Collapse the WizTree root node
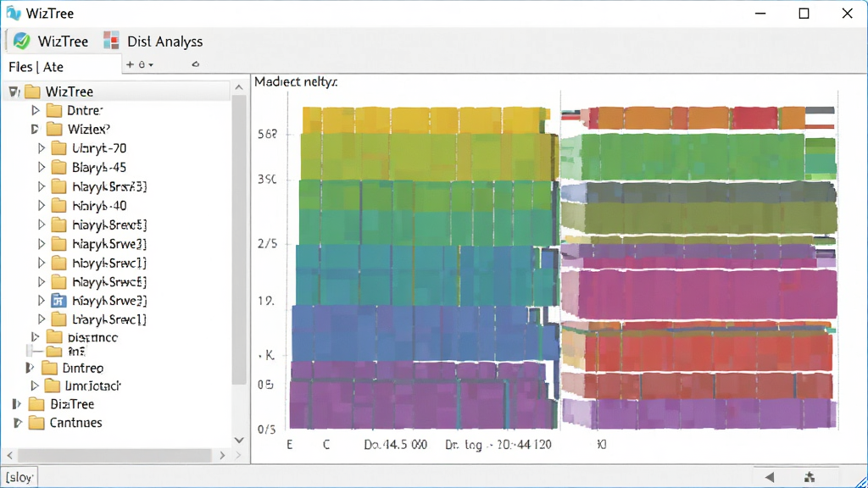This screenshot has height=488, width=868. tap(14, 91)
